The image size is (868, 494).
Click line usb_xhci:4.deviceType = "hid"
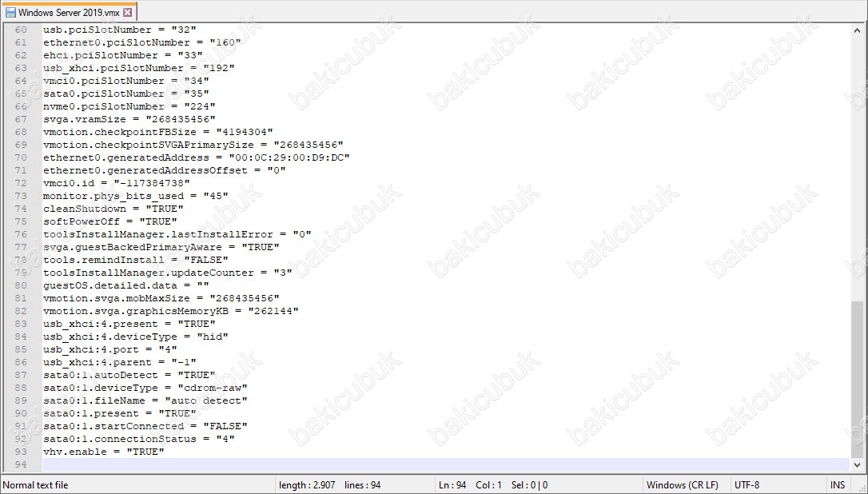(136, 337)
